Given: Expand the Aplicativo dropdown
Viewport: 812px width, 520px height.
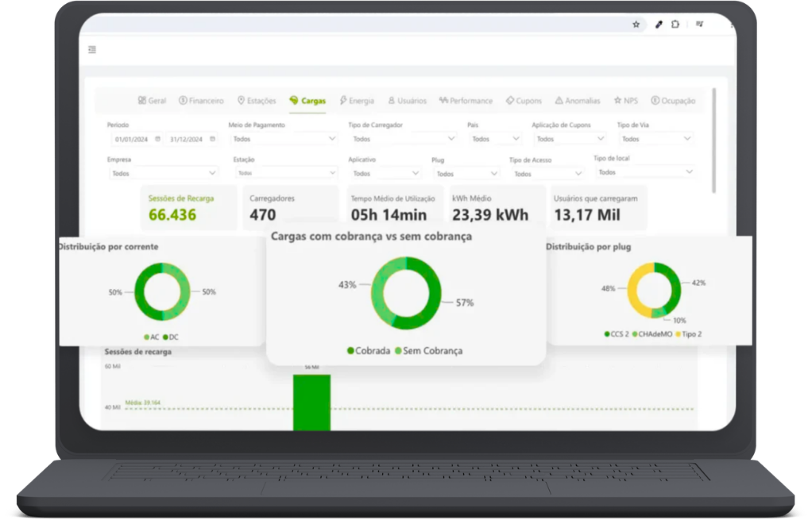Looking at the screenshot, I should click(x=385, y=173).
